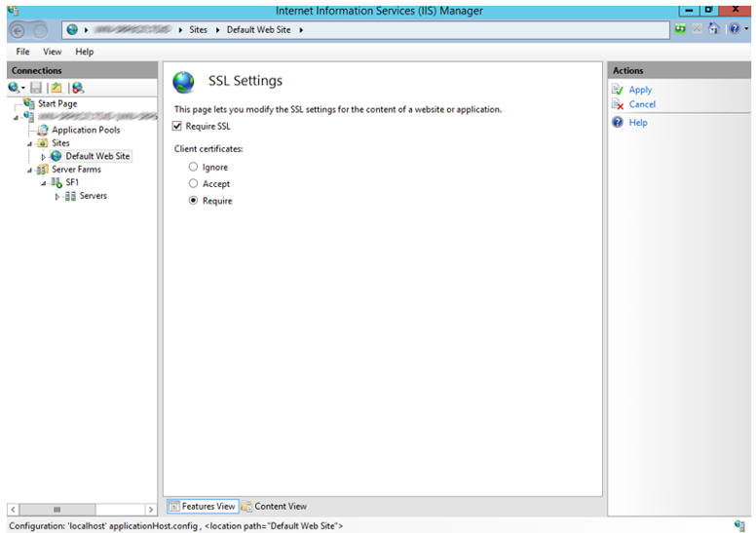Select the Ignore client certificates option
The height and width of the screenshot is (533, 756).
pyautogui.click(x=193, y=167)
